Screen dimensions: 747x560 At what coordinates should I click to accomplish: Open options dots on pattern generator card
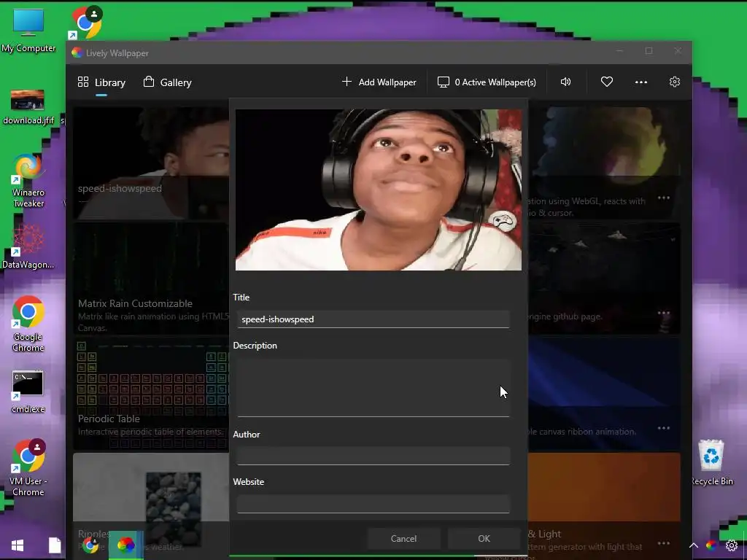coord(664,542)
